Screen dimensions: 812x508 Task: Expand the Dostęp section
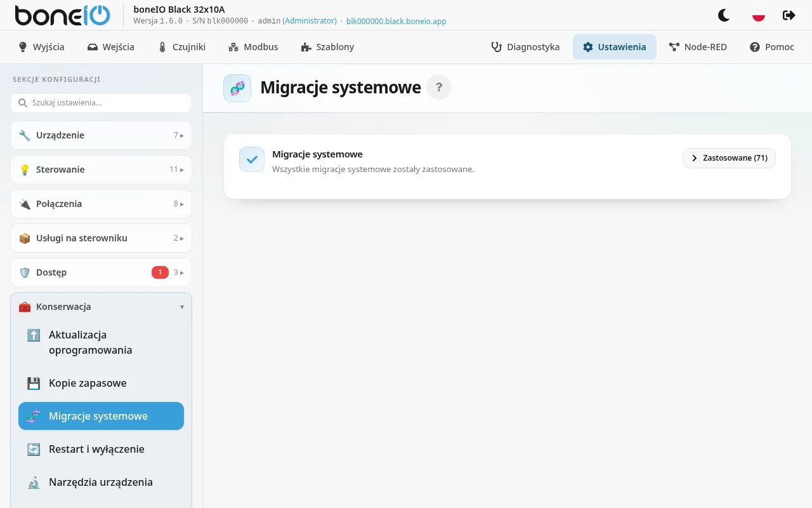(101, 272)
